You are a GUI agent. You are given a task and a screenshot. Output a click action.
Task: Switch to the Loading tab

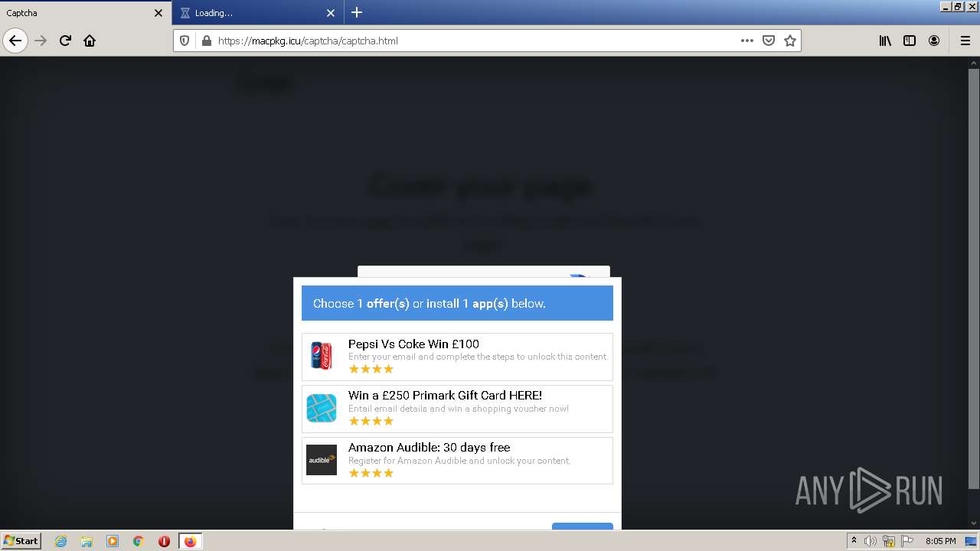(x=258, y=13)
